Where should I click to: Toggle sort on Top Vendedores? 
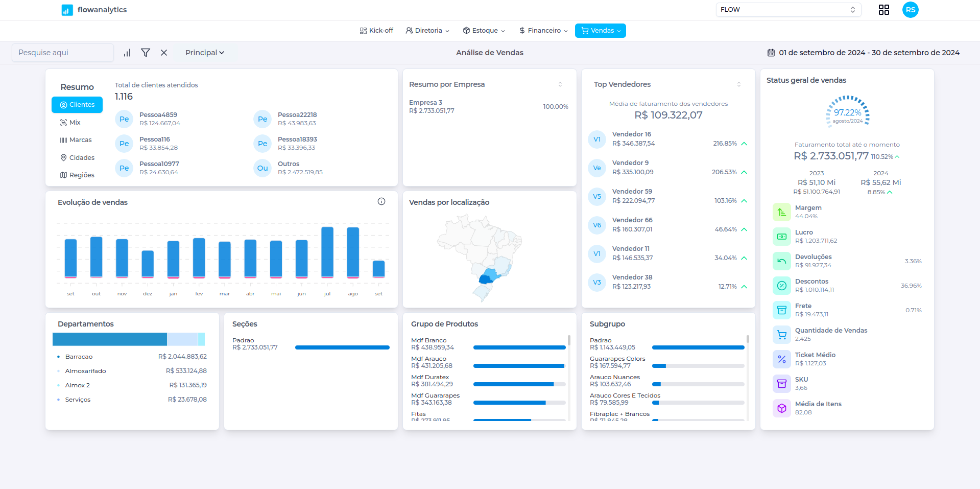[739, 84]
